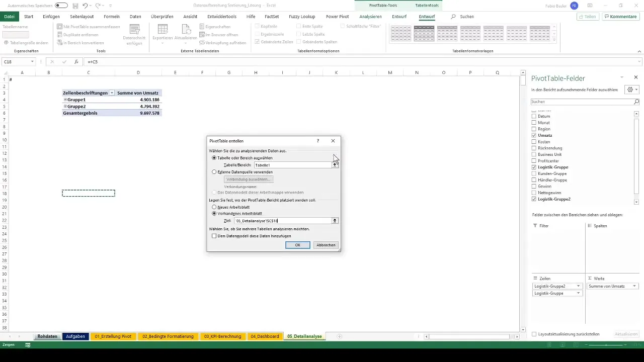Select Tabelle oder Bereich auswählen radio
644x362 pixels.
pyautogui.click(x=215, y=158)
